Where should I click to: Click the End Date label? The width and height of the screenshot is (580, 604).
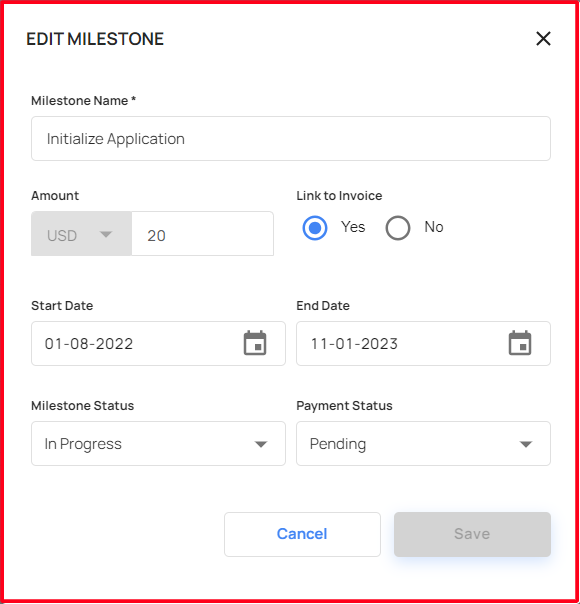(323, 306)
